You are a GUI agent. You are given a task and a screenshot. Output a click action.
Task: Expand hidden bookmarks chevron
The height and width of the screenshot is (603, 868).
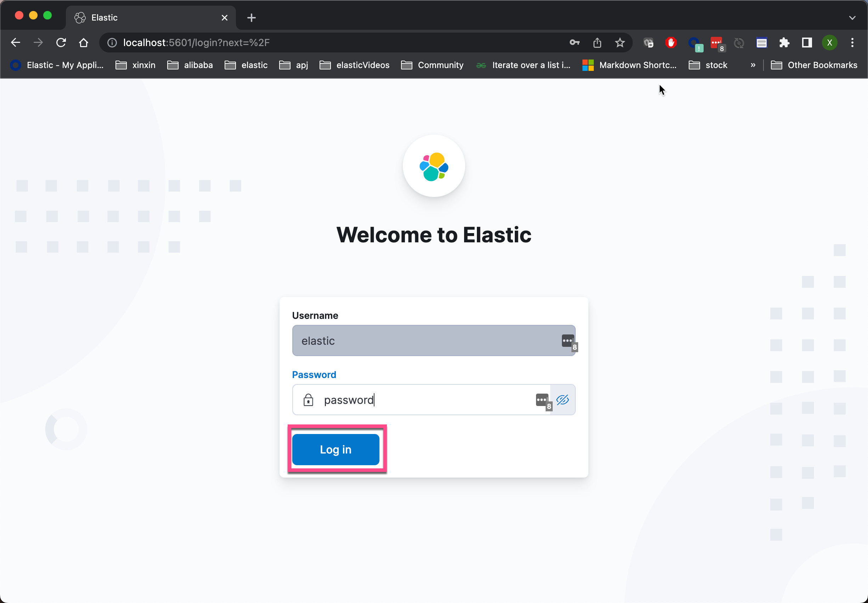coord(753,65)
